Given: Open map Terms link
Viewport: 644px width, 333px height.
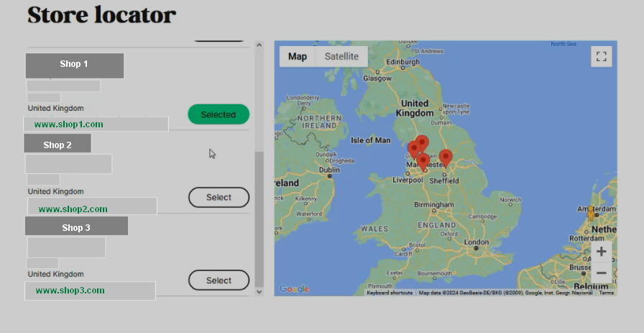Looking at the screenshot, I should [606, 293].
